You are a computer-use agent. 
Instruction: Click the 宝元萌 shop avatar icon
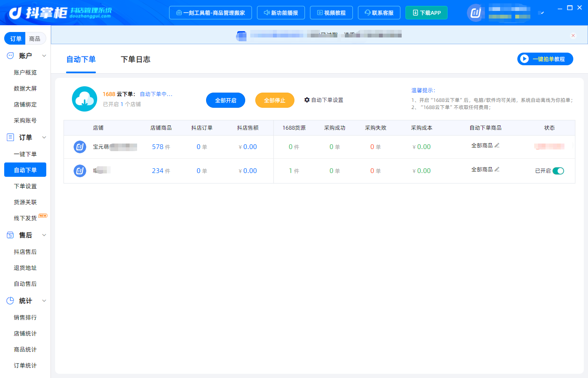tap(80, 147)
